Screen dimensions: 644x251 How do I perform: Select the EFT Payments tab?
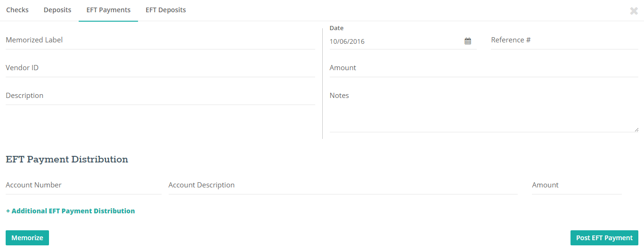(108, 10)
